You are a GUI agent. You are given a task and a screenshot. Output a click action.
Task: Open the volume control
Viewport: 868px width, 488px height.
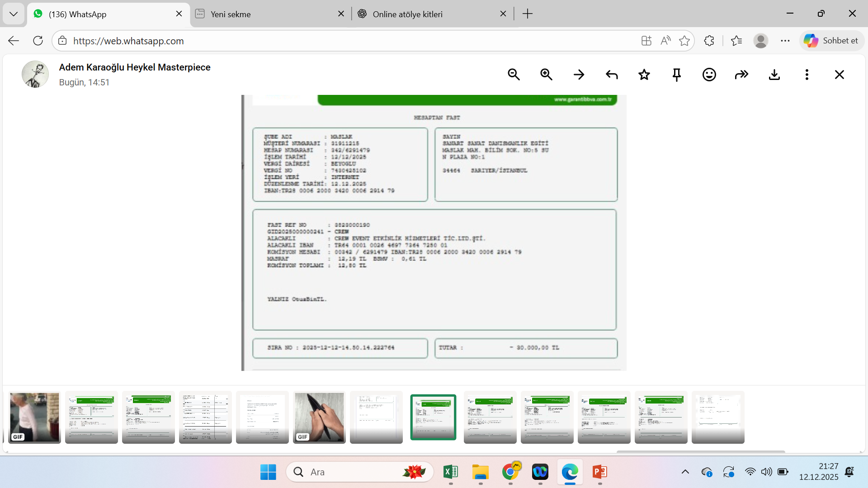point(766,472)
